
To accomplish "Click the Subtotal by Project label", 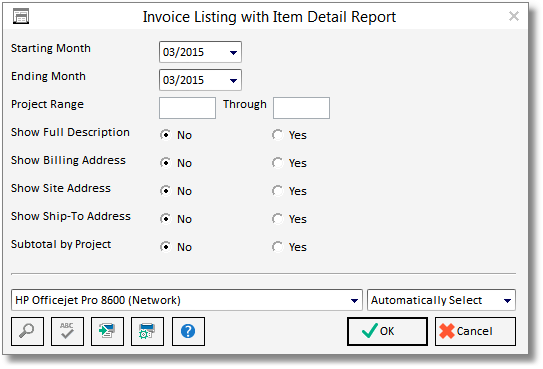I will tap(61, 244).
